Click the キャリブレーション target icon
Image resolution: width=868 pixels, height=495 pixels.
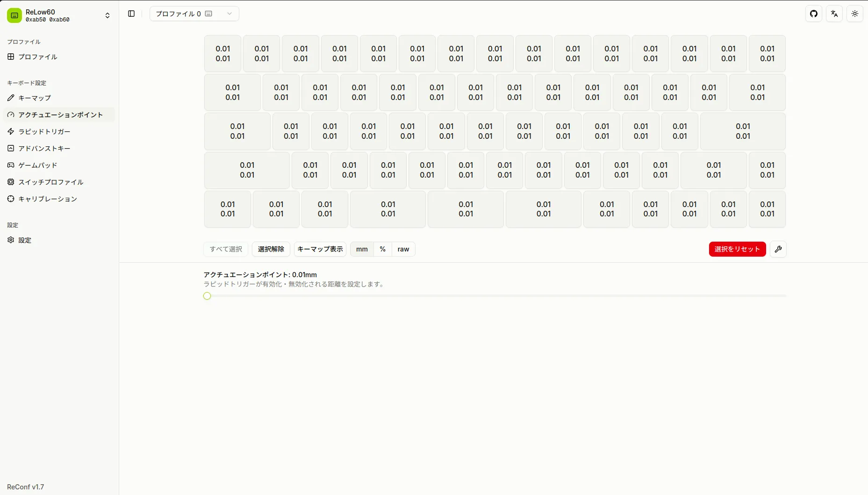coord(11,199)
